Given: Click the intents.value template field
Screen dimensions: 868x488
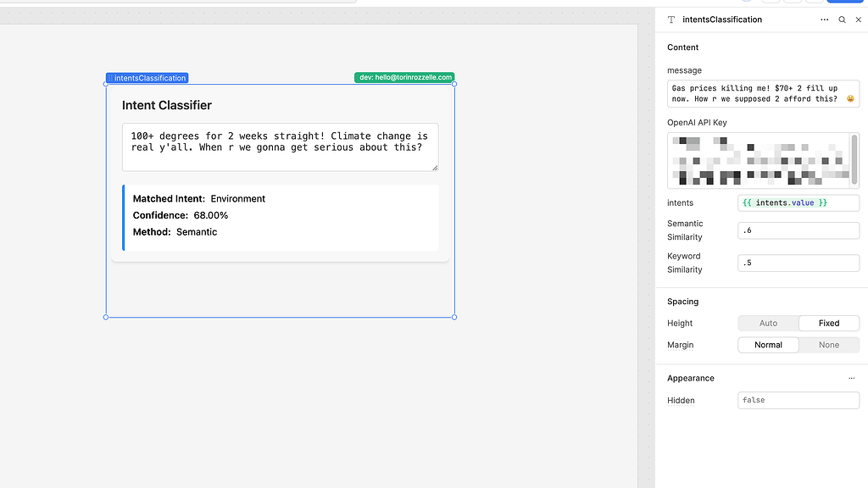Looking at the screenshot, I should (x=798, y=202).
